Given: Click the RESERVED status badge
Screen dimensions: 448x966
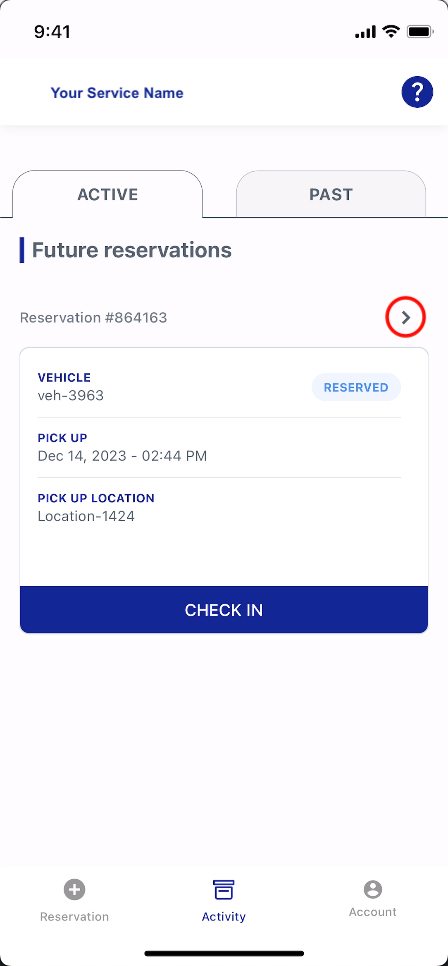Looking at the screenshot, I should point(356,388).
